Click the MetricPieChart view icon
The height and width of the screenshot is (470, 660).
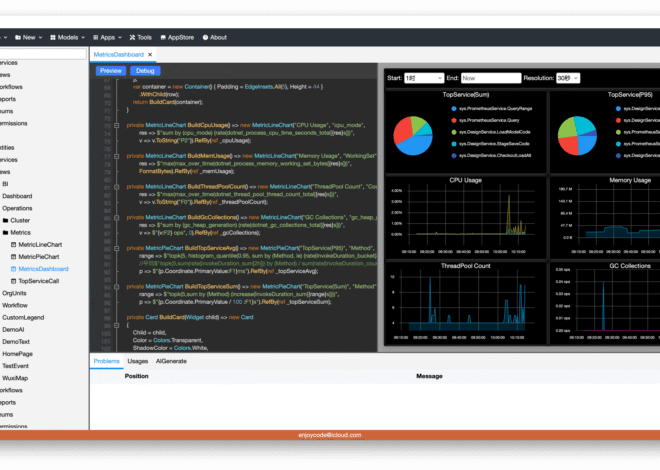(13, 257)
